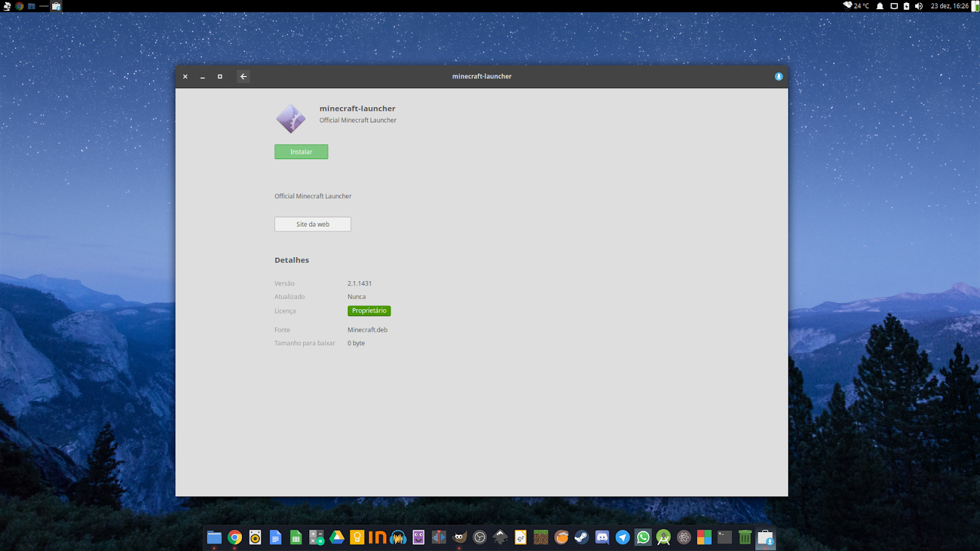Launch Android Studio from the dock
The width and height of the screenshot is (980, 551).
click(x=663, y=538)
